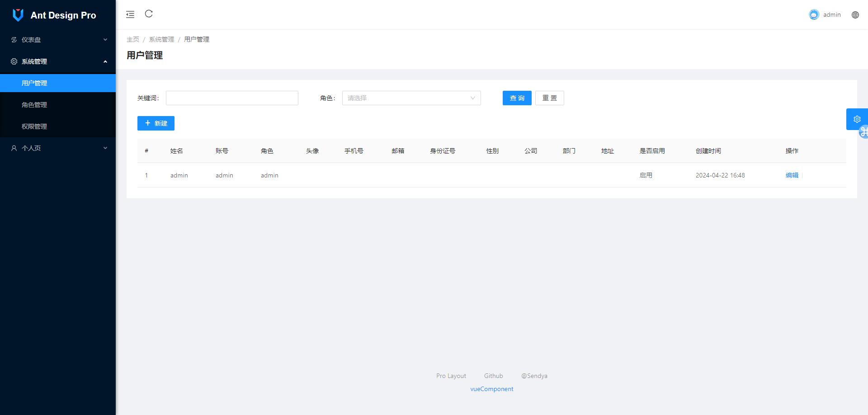The height and width of the screenshot is (415, 868).
Task: Collapse the 系统管理 menu chevron
Action: pyautogui.click(x=105, y=61)
